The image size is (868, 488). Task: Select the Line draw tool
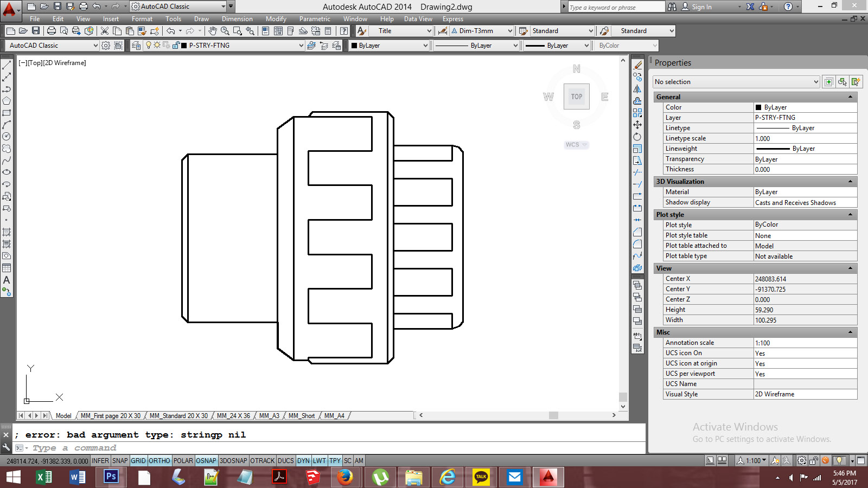pyautogui.click(x=7, y=65)
